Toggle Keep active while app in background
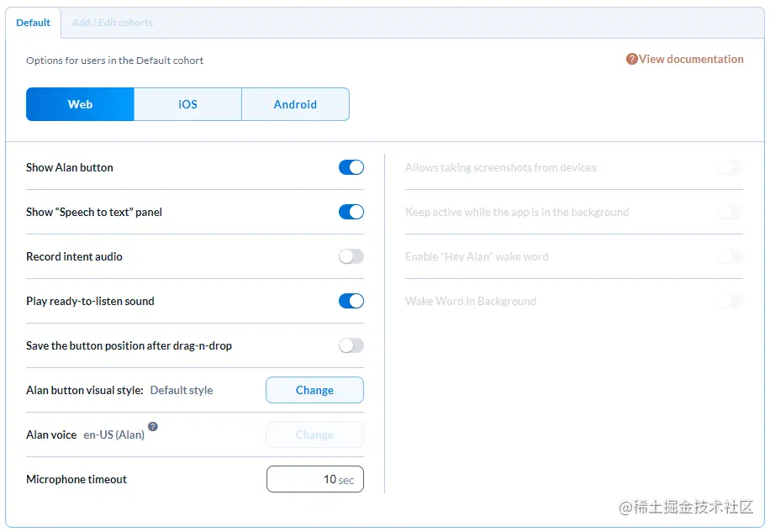Viewport: 770px width, 532px height. coord(730,212)
